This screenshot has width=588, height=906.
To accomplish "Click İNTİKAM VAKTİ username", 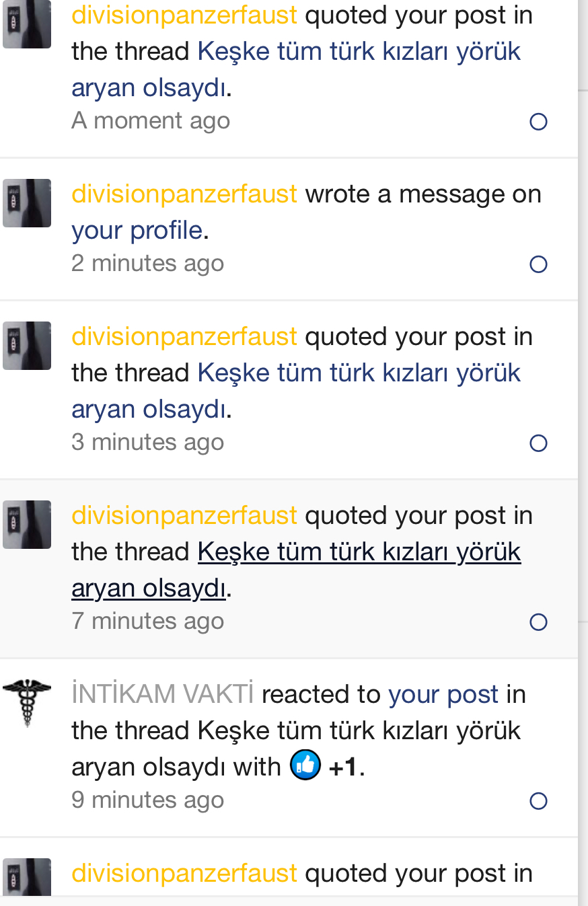I will (x=163, y=693).
